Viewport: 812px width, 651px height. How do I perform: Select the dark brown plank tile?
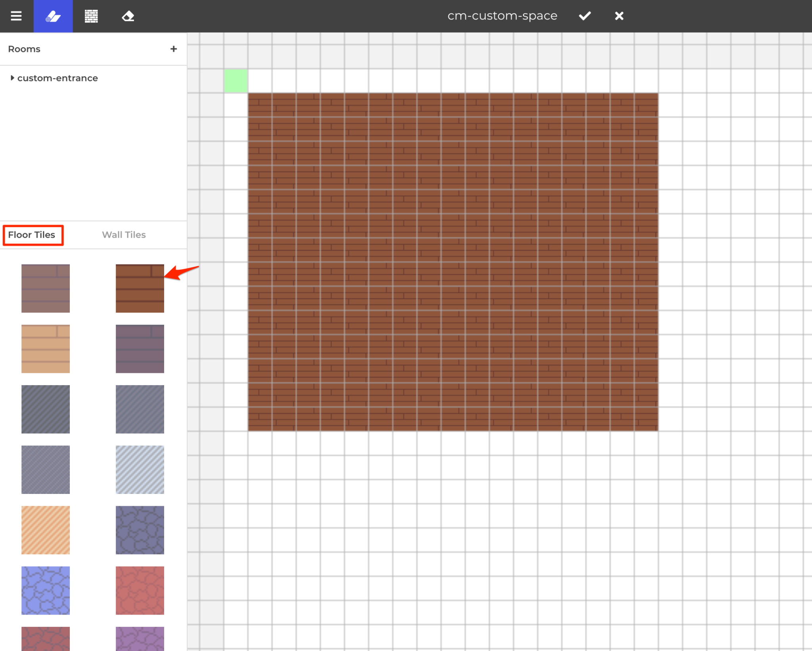pos(140,288)
